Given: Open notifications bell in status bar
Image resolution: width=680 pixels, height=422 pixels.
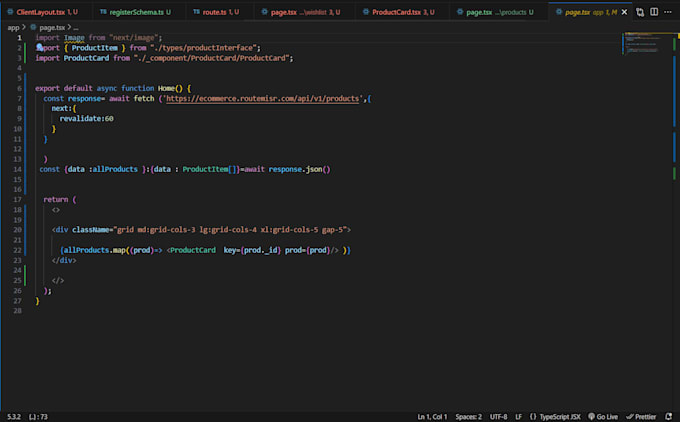Looking at the screenshot, I should [668, 417].
